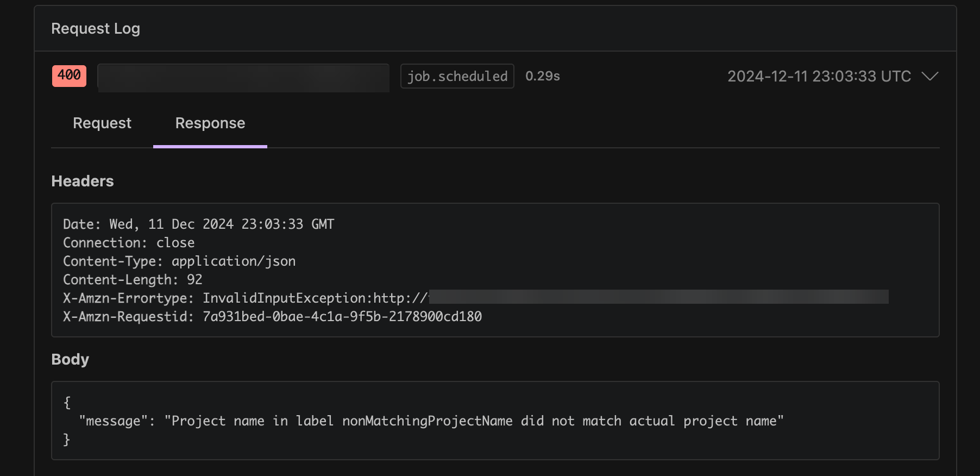
Task: Click the Date response header line
Action: tap(198, 224)
